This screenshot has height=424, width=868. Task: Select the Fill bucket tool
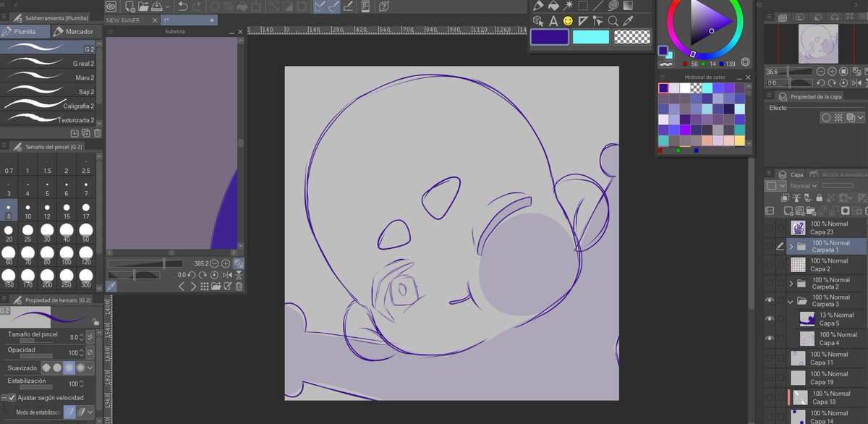pyautogui.click(x=553, y=5)
